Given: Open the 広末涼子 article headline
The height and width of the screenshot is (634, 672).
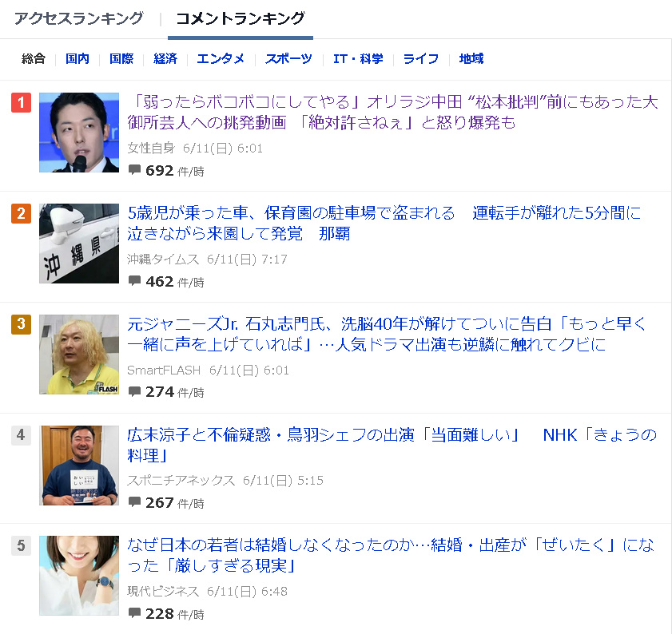Looking at the screenshot, I should tap(392, 445).
